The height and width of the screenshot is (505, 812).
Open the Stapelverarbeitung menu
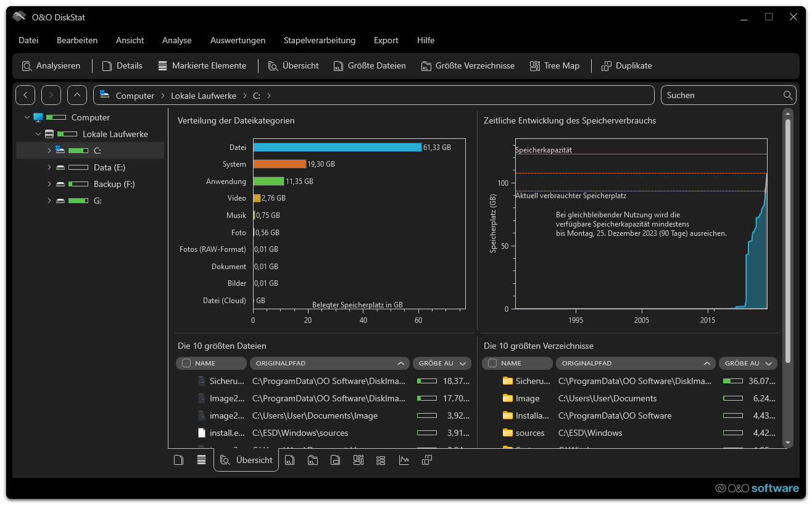tap(320, 40)
